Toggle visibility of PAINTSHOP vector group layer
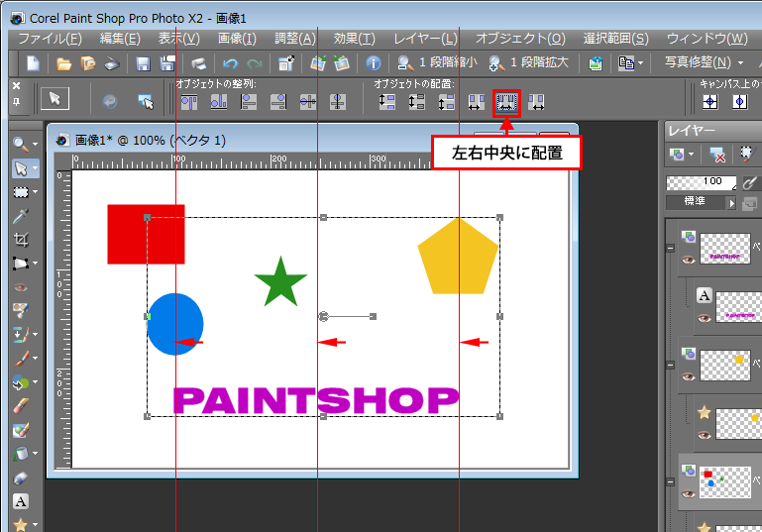Viewport: 762px width, 532px height. tap(688, 260)
